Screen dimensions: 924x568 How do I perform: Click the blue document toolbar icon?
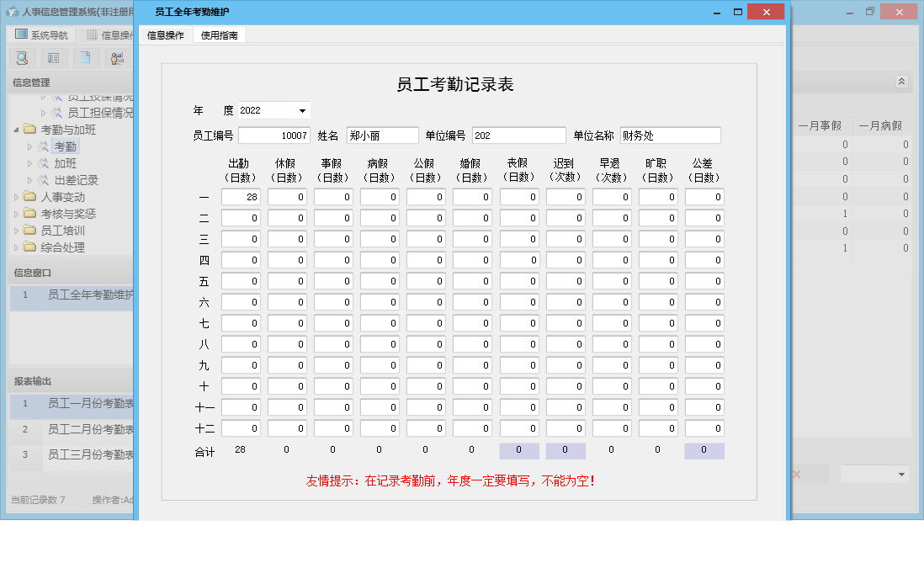point(83,57)
